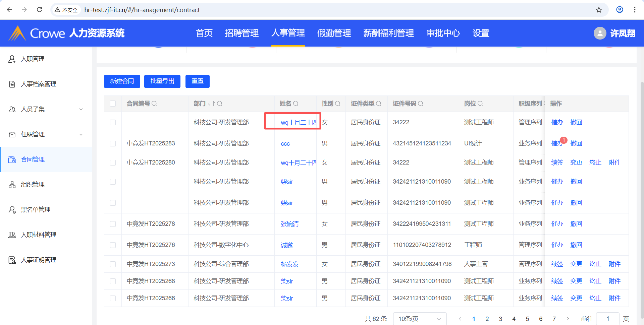Switch to the 薪酬福利管理 top menu
The image size is (644, 325).
click(388, 33)
